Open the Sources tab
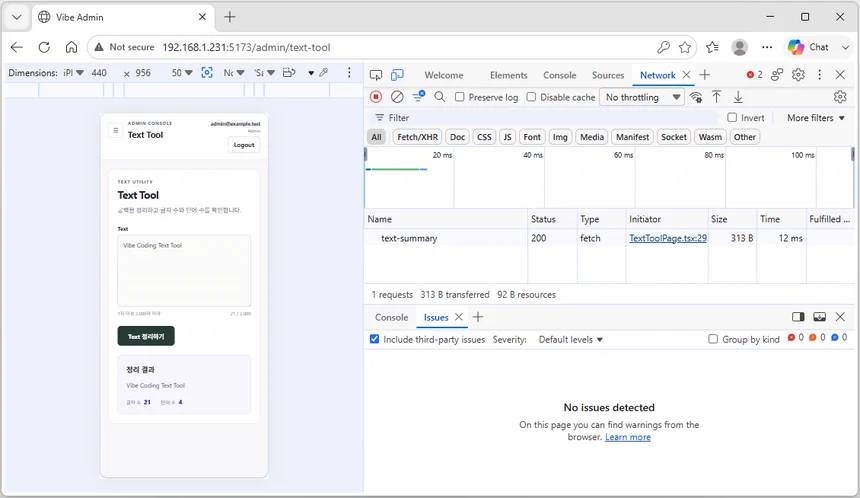 (608, 75)
